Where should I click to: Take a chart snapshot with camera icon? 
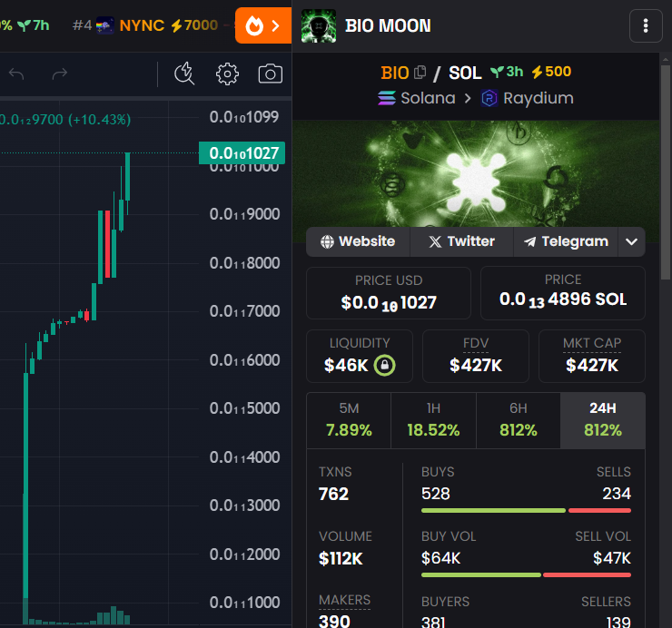270,74
